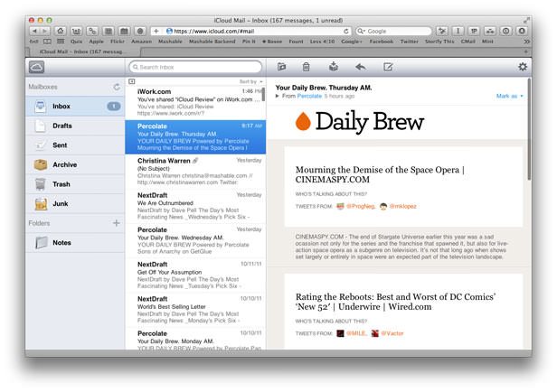Open the iWork.com email

point(195,102)
